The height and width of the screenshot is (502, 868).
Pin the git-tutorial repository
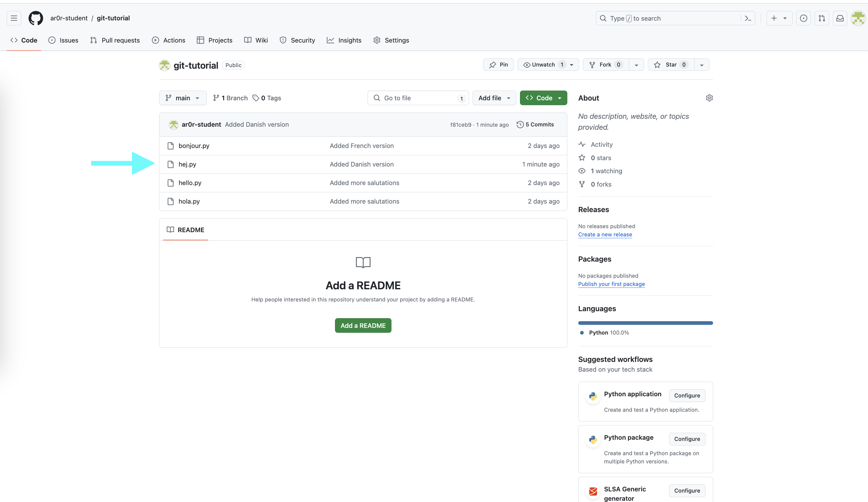pos(498,65)
